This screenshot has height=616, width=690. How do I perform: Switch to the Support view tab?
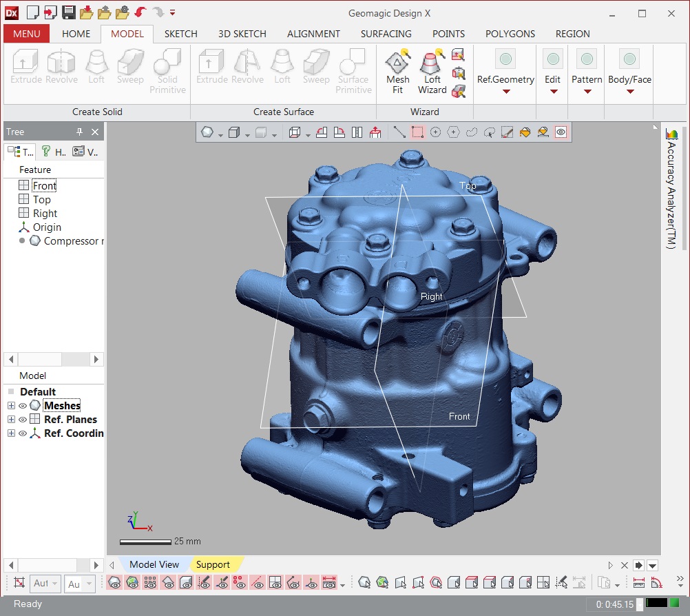point(213,564)
